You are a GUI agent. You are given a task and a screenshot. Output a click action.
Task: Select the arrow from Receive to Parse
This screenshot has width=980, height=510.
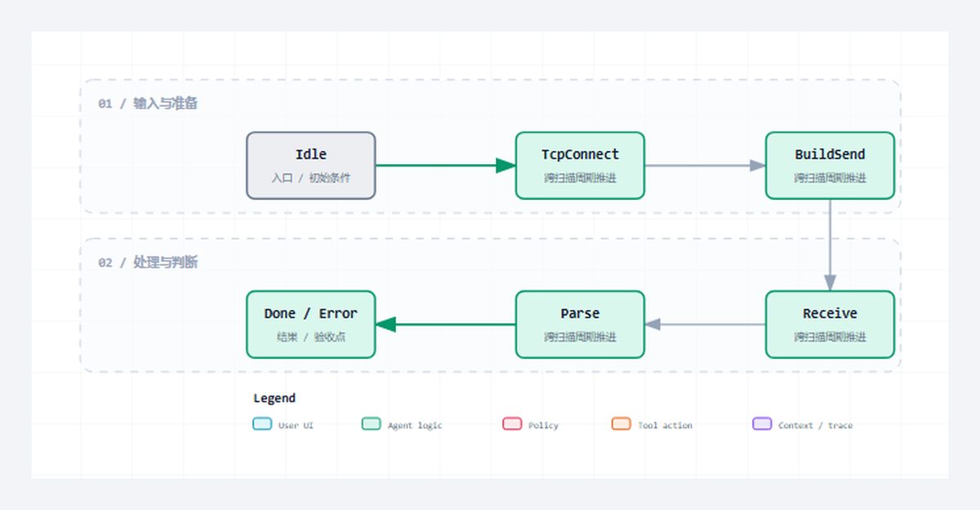[705, 325]
